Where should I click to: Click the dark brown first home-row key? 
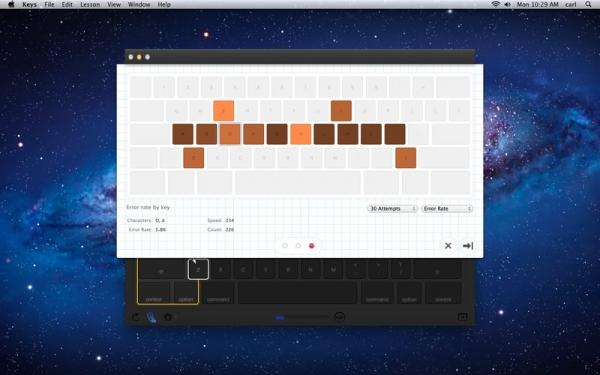pos(183,134)
